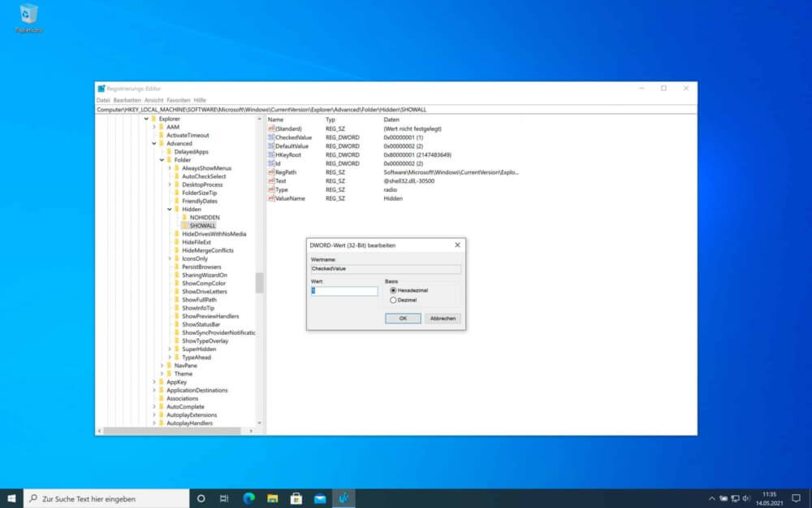The image size is (812, 508).
Task: Open the Datei menu
Action: [103, 100]
